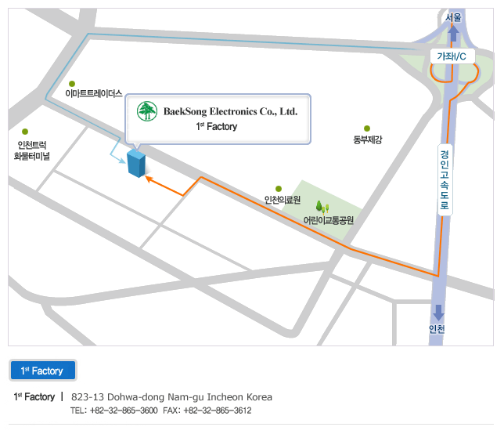Image resolution: width=504 pixels, height=445 pixels.
Task: Click the blue 1st Factory building icon
Action: 136,163
